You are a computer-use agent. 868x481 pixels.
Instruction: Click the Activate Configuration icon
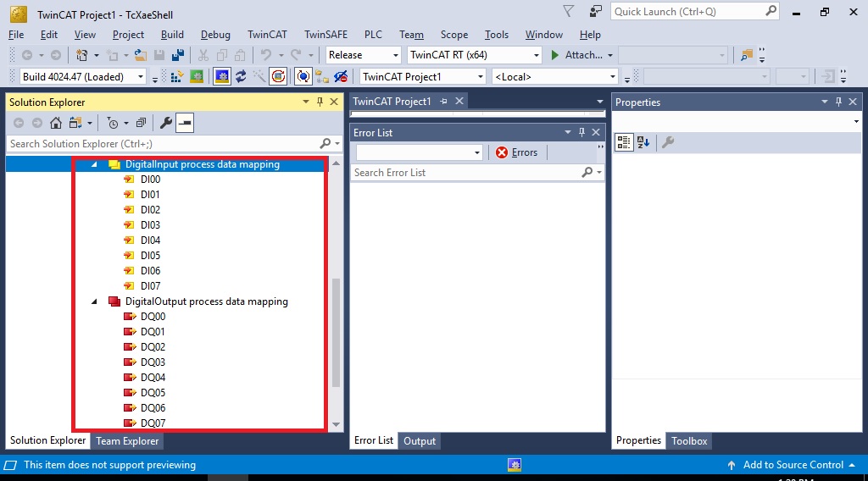[177, 76]
